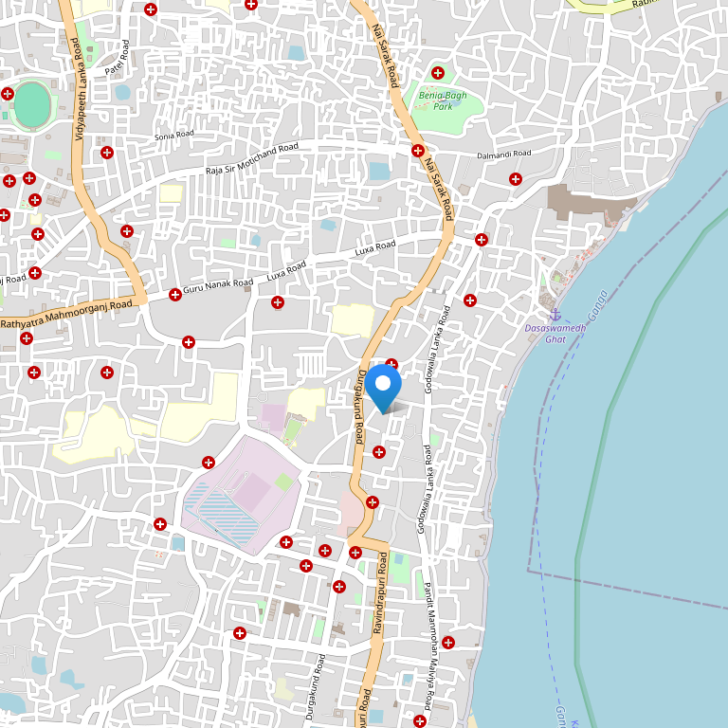This screenshot has height=728, width=728.
Task: Select hospital marker at Nai Sarak and Dalmandi junction
Action: [x=417, y=151]
